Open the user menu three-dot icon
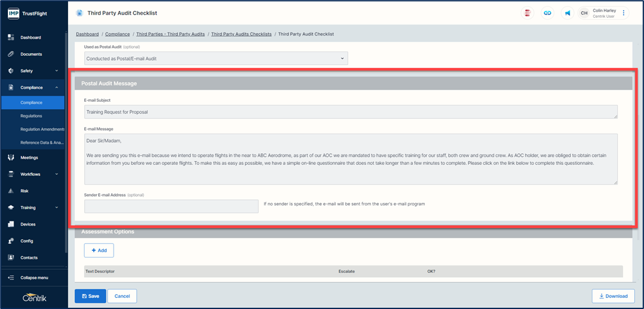644x309 pixels. [624, 13]
